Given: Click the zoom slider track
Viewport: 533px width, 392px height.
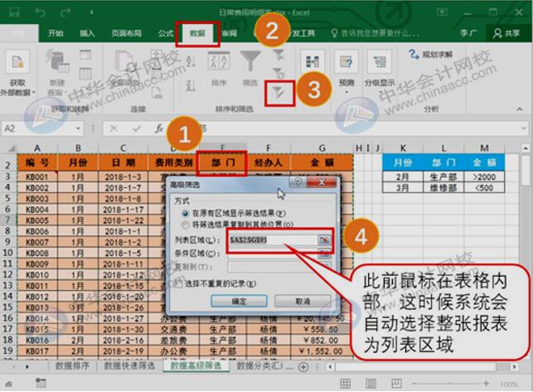Looking at the screenshot, I should pyautogui.click(x=450, y=384).
